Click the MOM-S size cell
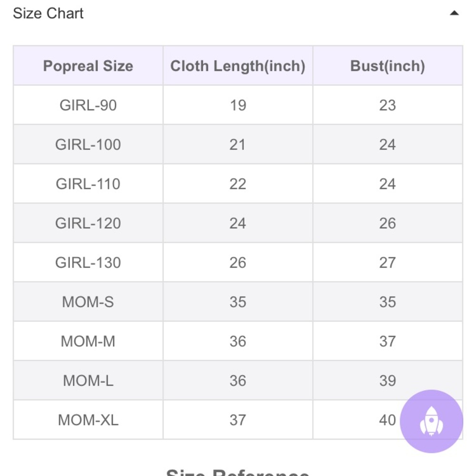The height and width of the screenshot is (476, 476). 88,302
